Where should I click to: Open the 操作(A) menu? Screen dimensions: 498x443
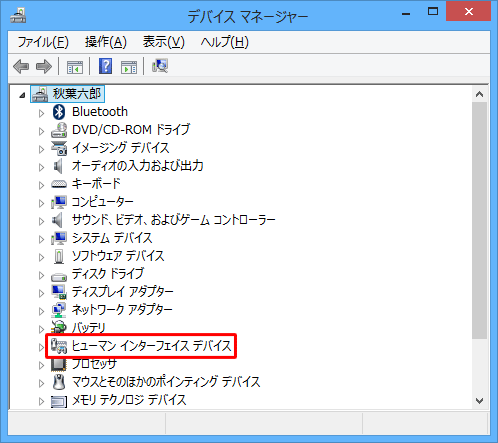[106, 42]
